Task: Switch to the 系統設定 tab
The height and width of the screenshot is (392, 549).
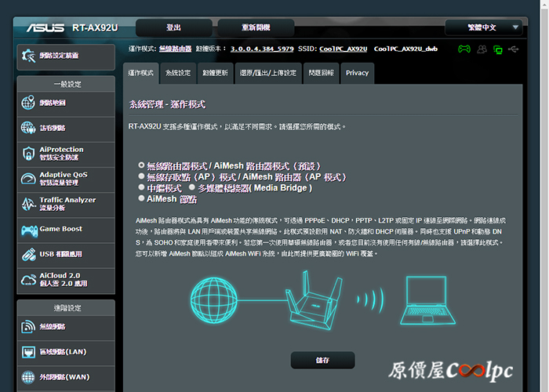Action: [x=178, y=73]
